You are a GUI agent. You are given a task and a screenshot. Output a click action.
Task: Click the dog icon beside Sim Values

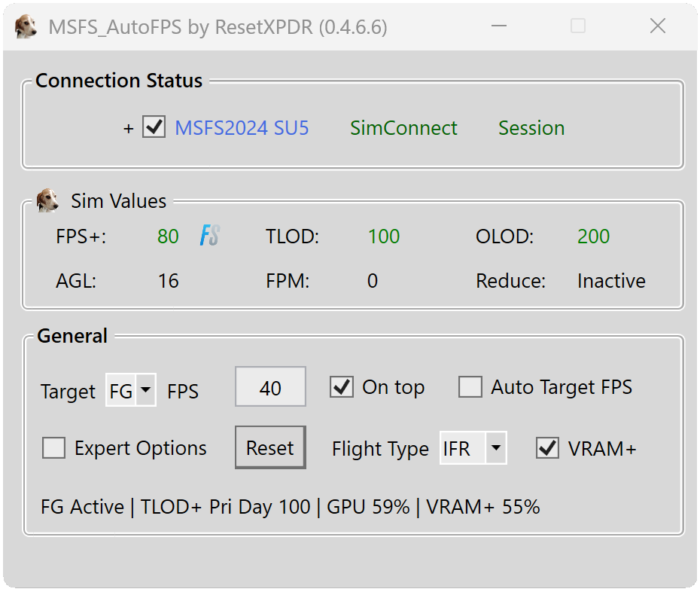pos(47,200)
